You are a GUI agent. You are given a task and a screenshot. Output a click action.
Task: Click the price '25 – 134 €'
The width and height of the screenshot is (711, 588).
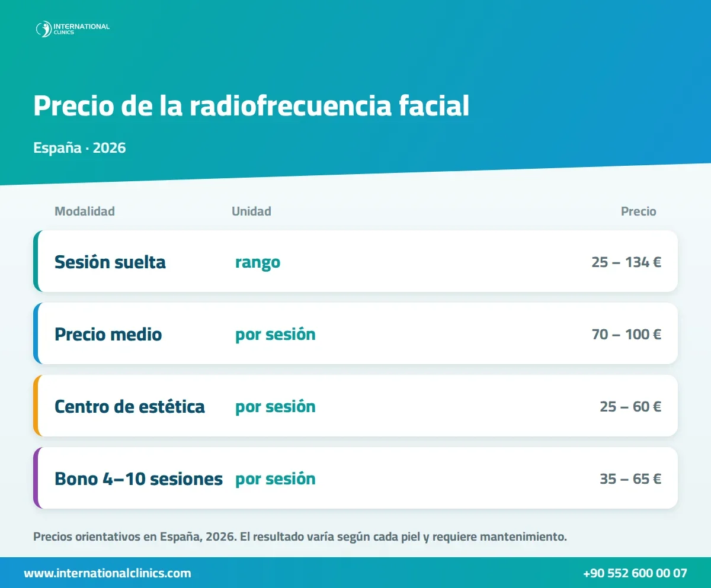626,262
